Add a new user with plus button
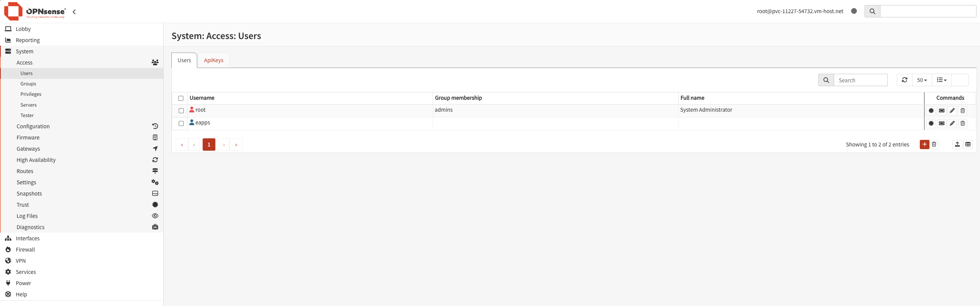Viewport: 980px width, 306px height. tap(924, 144)
